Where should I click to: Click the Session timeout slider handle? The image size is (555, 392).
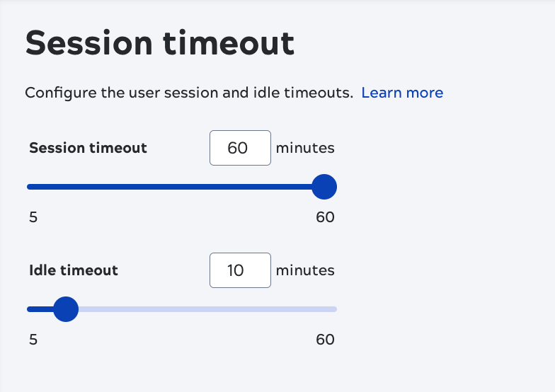click(x=324, y=187)
